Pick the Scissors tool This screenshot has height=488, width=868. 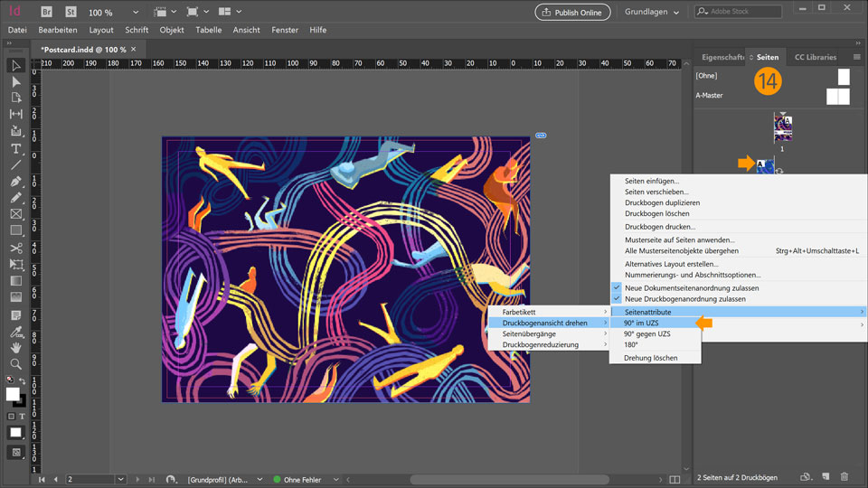tap(15, 248)
